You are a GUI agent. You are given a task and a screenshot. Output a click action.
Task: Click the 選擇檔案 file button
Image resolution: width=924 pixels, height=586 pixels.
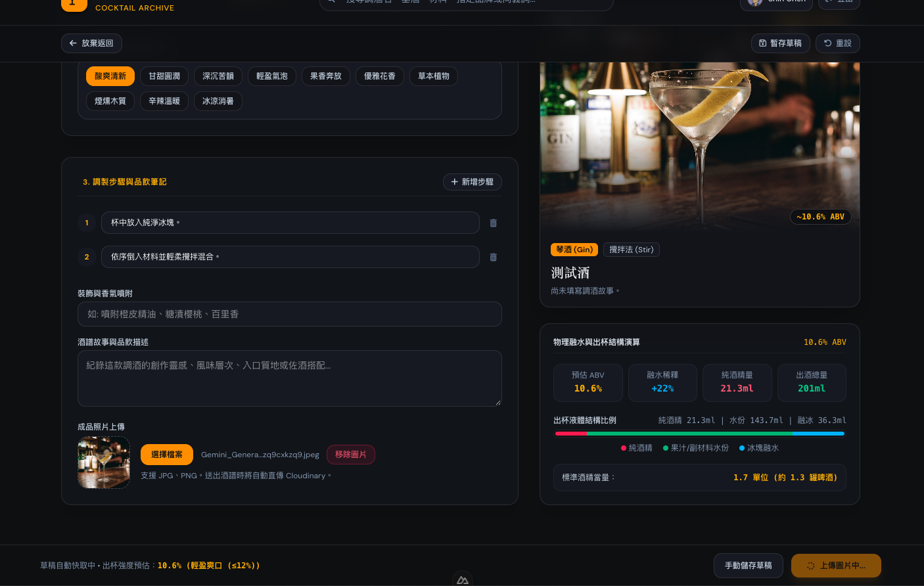click(167, 455)
